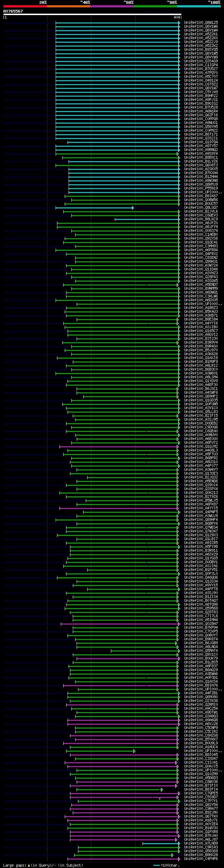Click the green alignment bar for B8IFI4
The height and width of the screenshot is (868, 224).
click(120, 790)
